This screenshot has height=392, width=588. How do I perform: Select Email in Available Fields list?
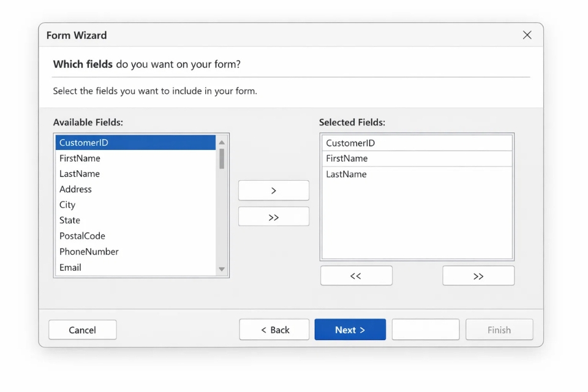click(x=70, y=268)
